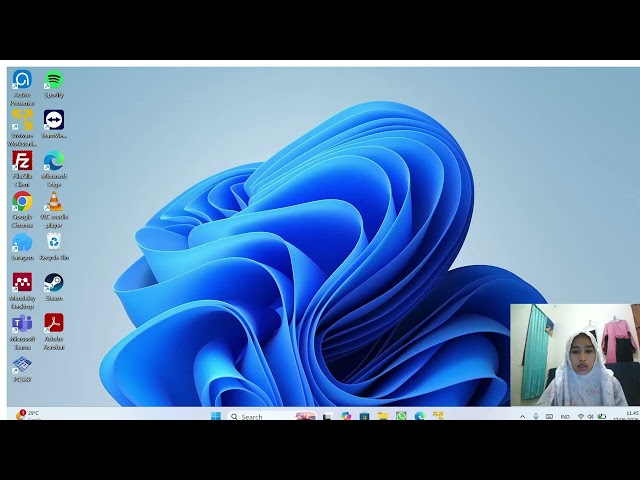
Task: Select the Google Chrome desktop shortcut
Action: 22,210
